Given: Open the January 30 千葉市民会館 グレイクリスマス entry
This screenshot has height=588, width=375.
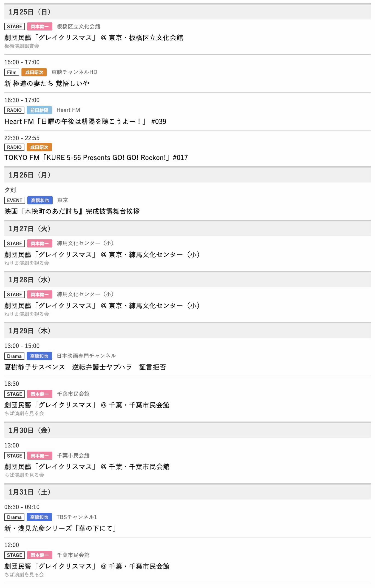Looking at the screenshot, I should (87, 466).
